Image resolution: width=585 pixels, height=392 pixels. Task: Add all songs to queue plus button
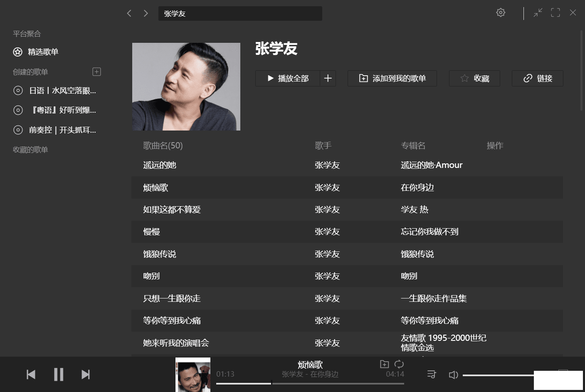tap(328, 78)
